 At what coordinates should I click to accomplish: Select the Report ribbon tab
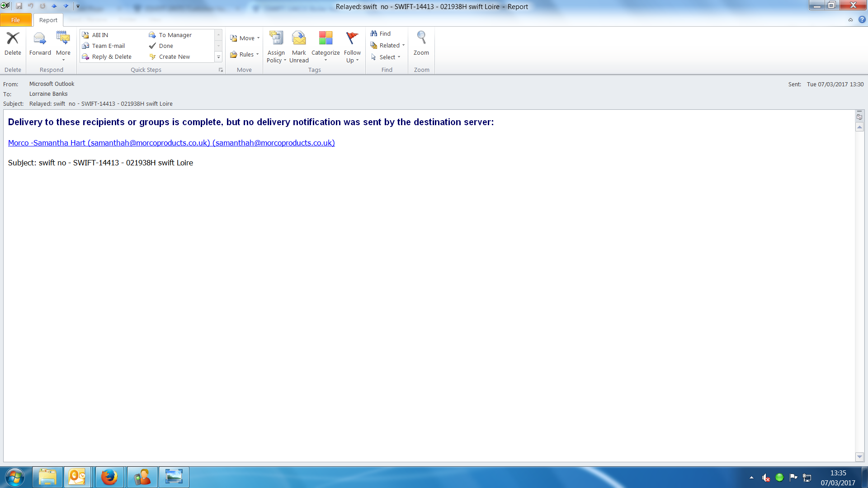(x=48, y=20)
